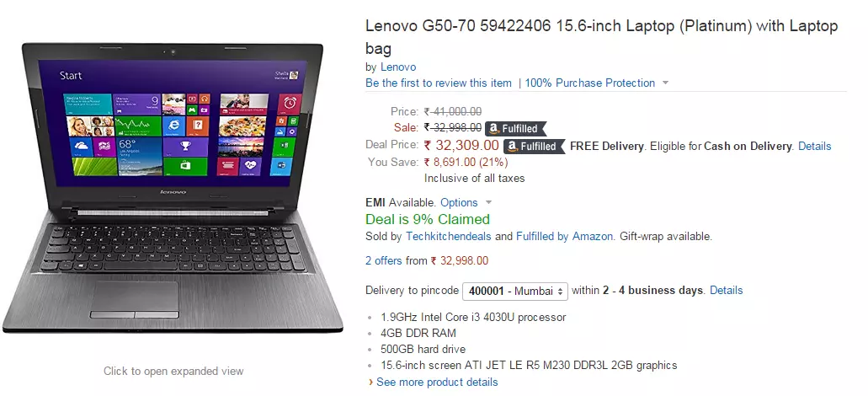Open the Lenovo brand link
868x396 pixels.
398,67
